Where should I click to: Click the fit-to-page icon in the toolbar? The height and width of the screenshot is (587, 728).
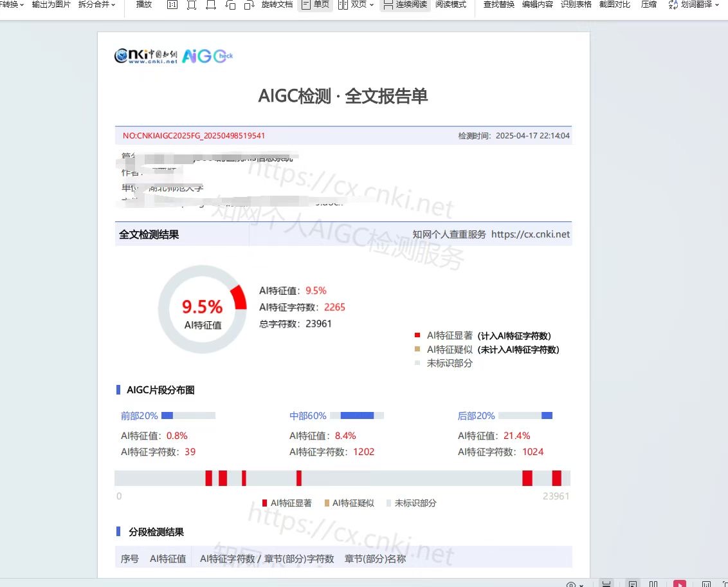pyautogui.click(x=190, y=5)
